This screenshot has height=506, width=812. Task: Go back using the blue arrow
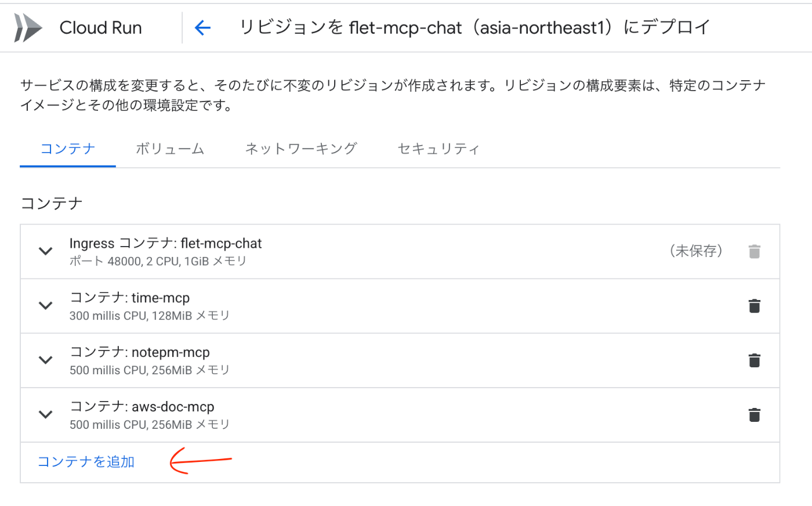pos(202,27)
